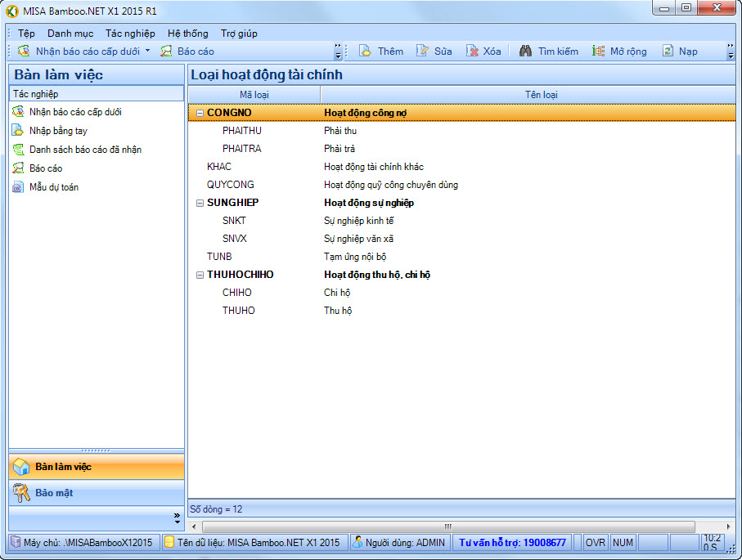742x560 pixels.
Task: Open left toolbar overflow options arrow
Action: pyautogui.click(x=338, y=52)
